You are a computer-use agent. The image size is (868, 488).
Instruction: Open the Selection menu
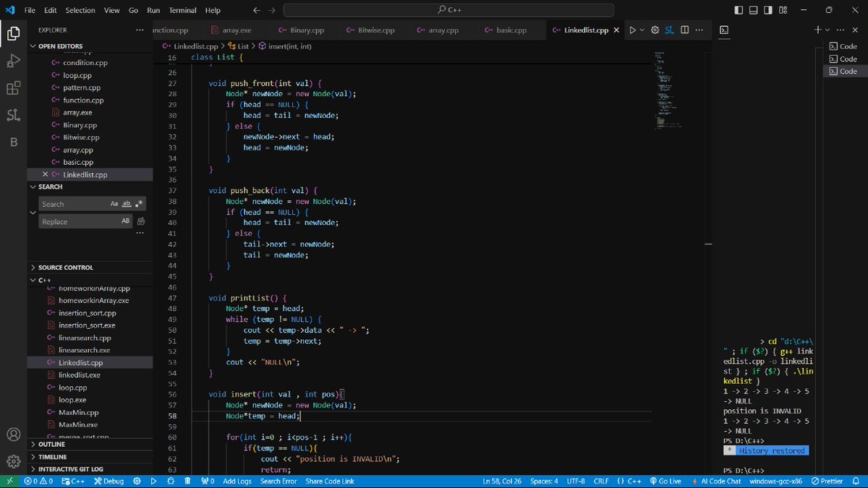tap(80, 10)
